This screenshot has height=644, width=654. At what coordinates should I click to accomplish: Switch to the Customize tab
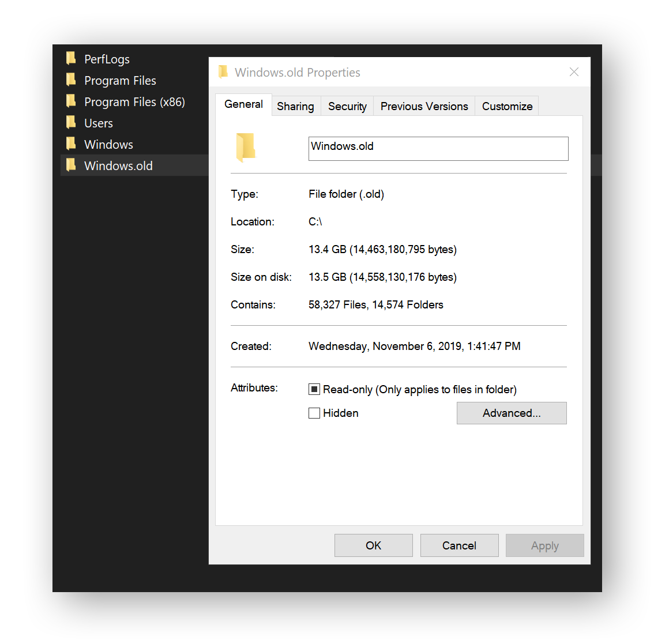[x=506, y=106]
